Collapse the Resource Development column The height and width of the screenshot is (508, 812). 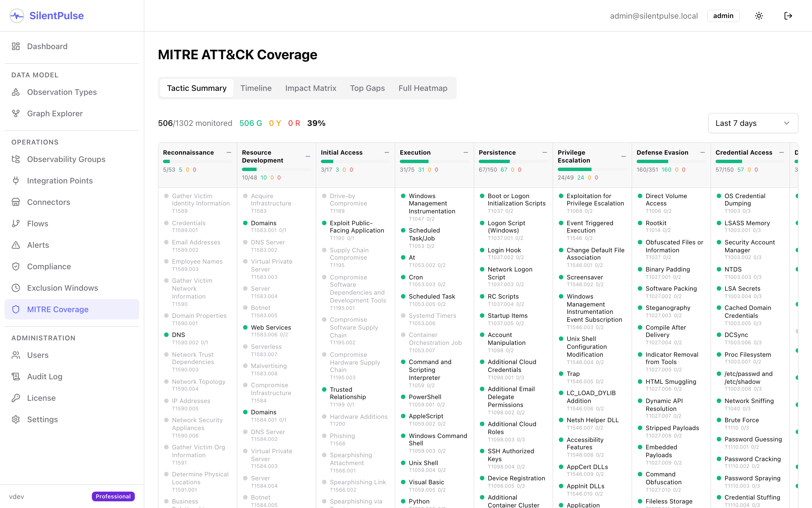click(308, 157)
